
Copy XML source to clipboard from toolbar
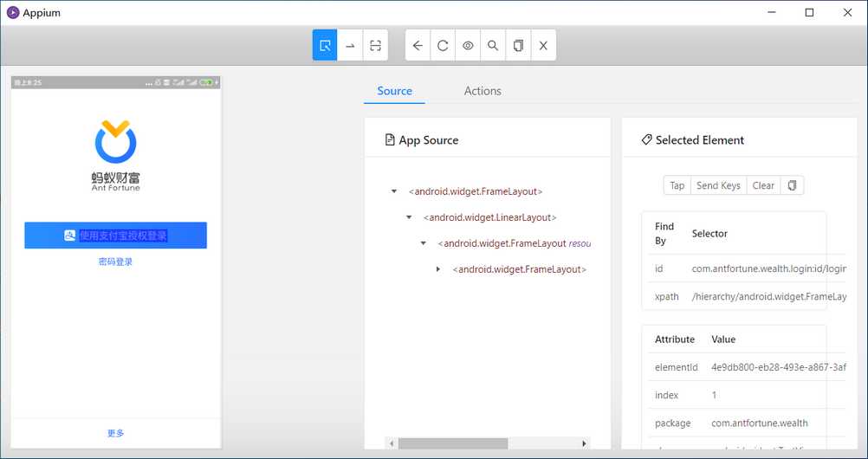(x=518, y=45)
